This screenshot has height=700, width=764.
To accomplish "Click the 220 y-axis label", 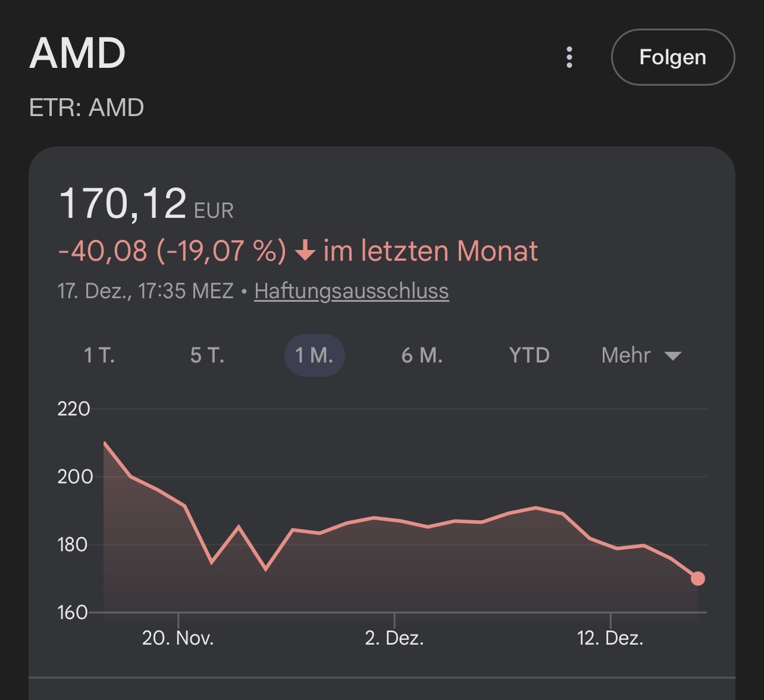I will coord(74,409).
